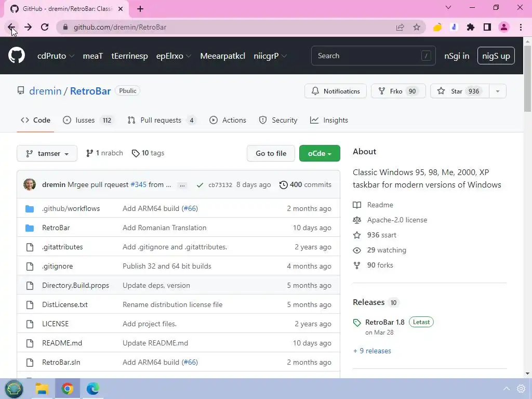The width and height of the screenshot is (532, 399).
Task: Open the dremin owner link
Action: tap(45, 91)
